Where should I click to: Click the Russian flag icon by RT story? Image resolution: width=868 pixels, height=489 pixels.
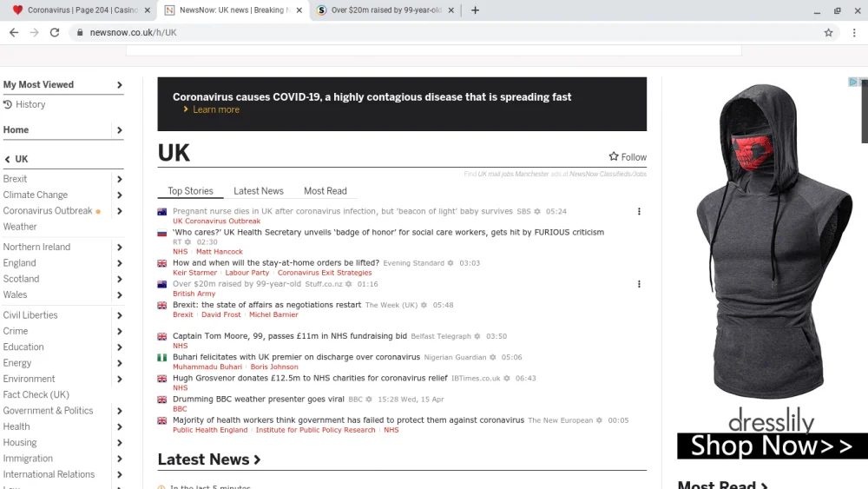pyautogui.click(x=162, y=233)
